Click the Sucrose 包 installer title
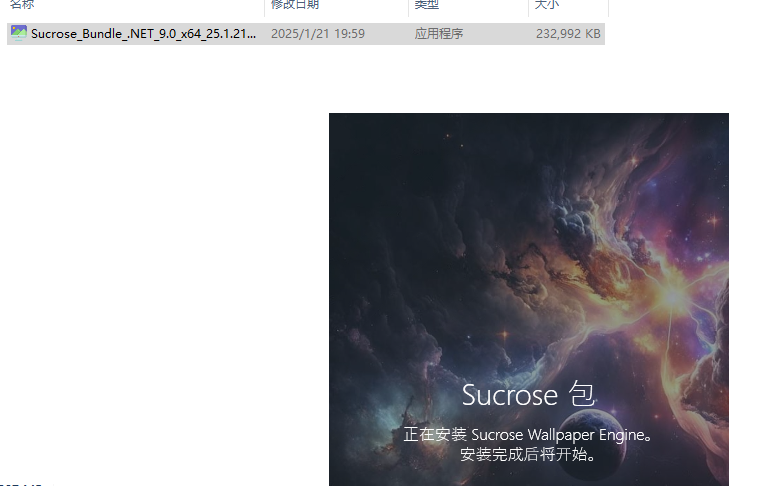The image size is (779, 486). 528,395
